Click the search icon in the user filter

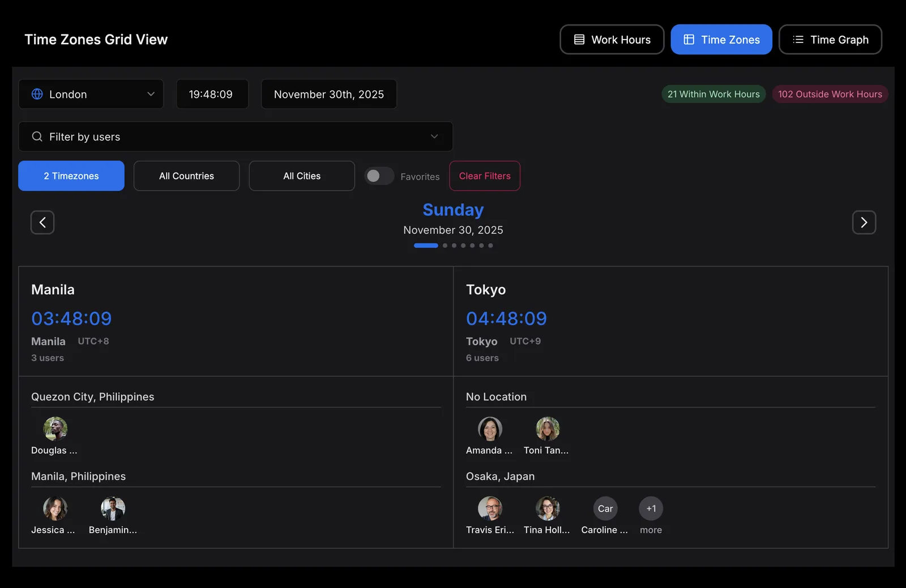[x=37, y=136]
